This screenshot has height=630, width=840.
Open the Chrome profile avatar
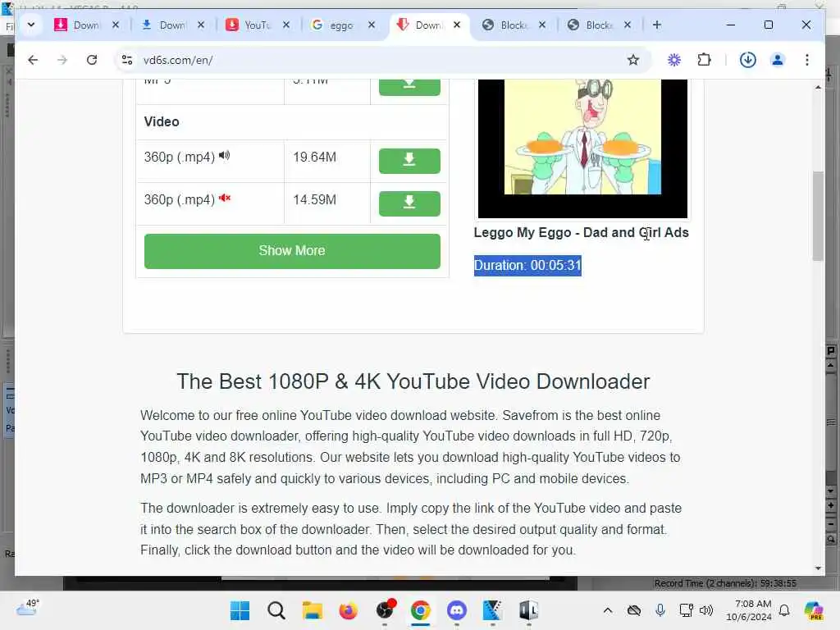778,60
